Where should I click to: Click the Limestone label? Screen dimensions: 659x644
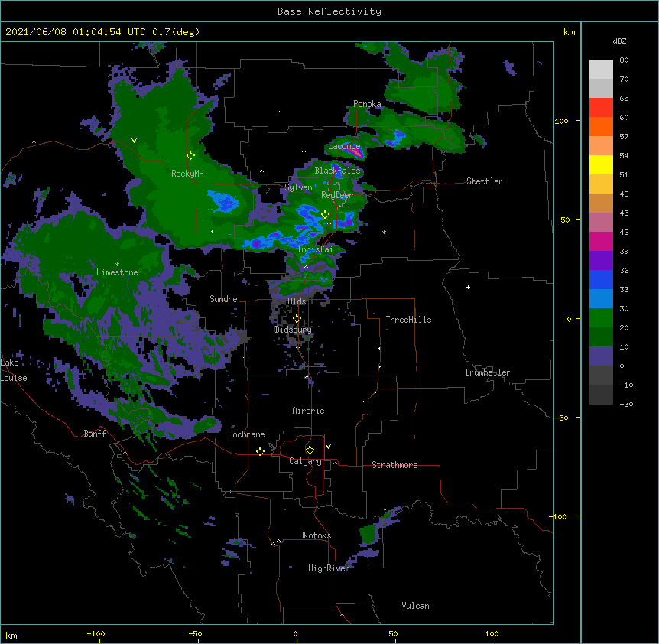click(x=117, y=272)
